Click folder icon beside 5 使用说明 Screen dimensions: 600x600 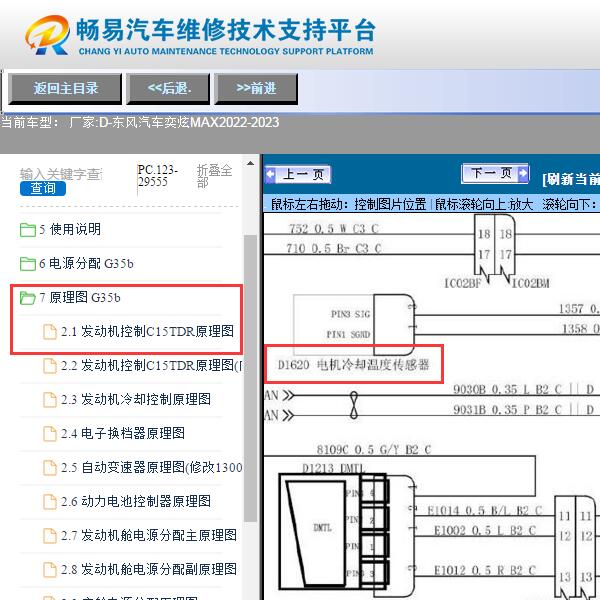[x=28, y=230]
